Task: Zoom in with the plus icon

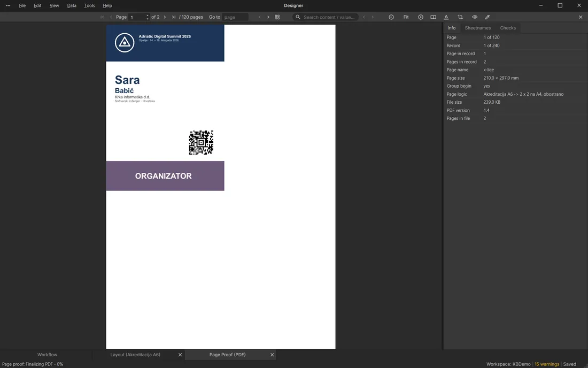Action: pos(420,17)
